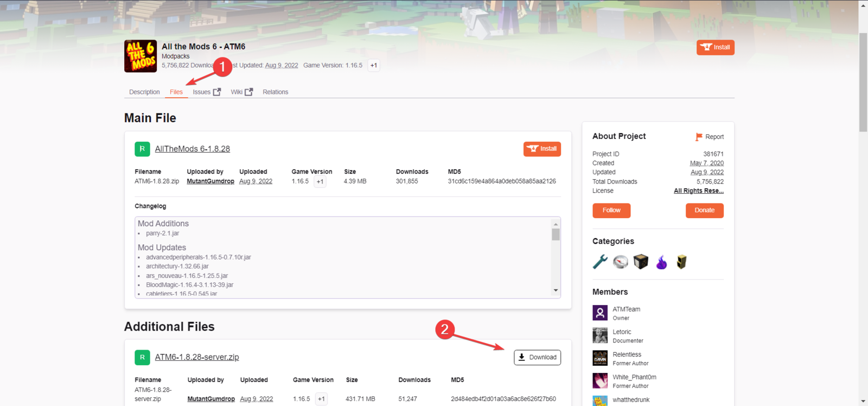Open MutantGumdrop link in Additional Files
This screenshot has width=868, height=406.
[x=211, y=399]
